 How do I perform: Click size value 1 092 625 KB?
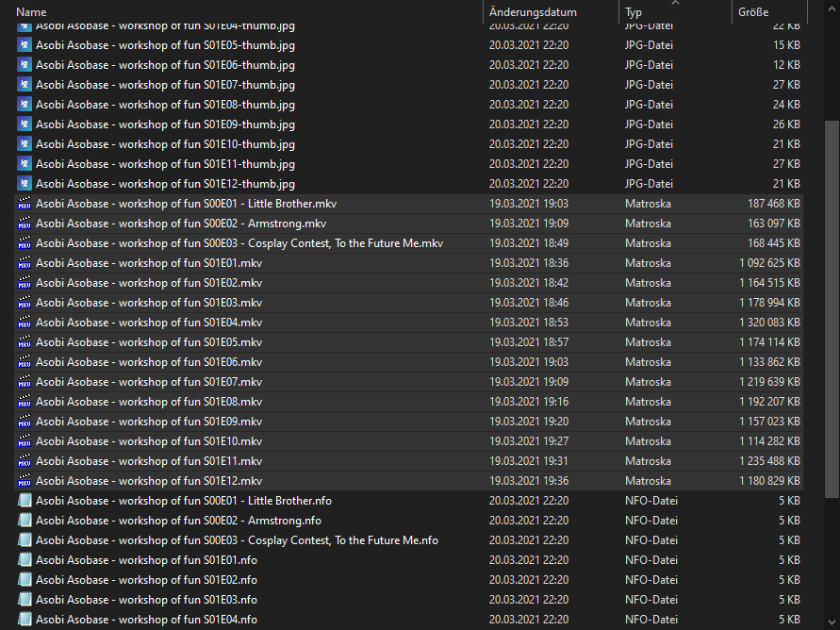tap(769, 263)
